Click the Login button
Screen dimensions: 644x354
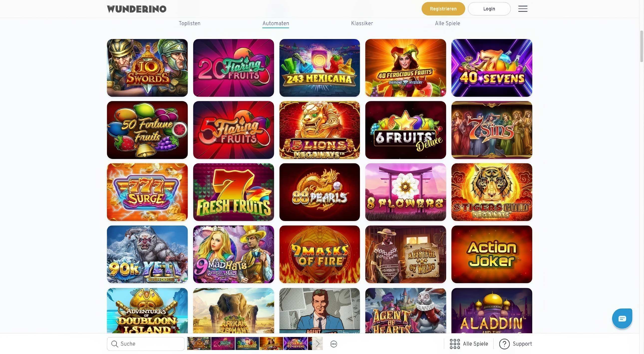click(x=489, y=9)
